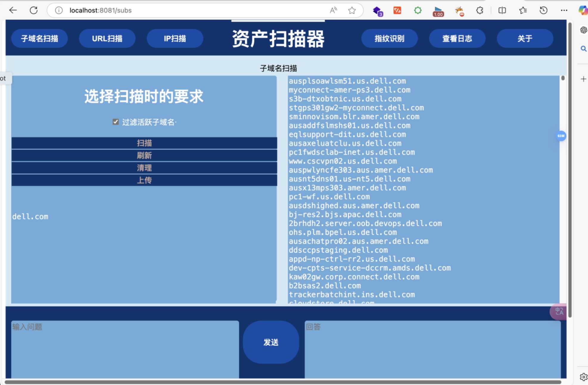The width and height of the screenshot is (588, 385).
Task: Open browser history clock icon
Action: tap(543, 10)
